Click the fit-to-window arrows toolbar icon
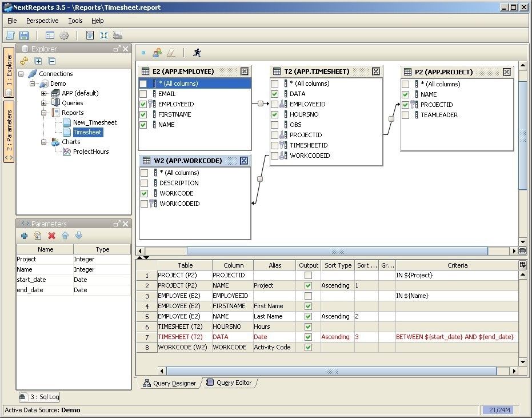This screenshot has height=418, width=532. point(104,35)
